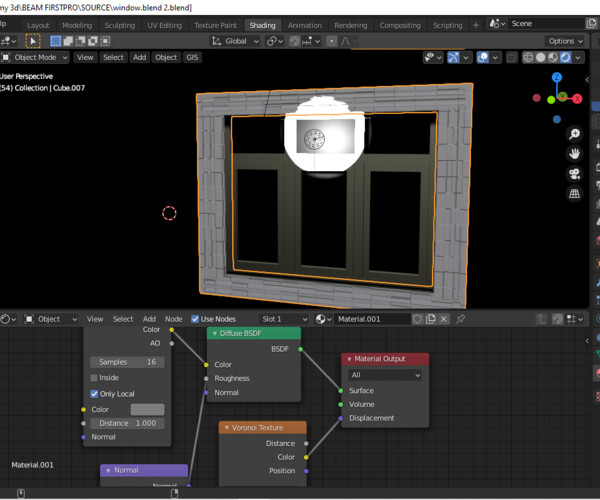Click the Options button
600x500 pixels.
pyautogui.click(x=565, y=41)
